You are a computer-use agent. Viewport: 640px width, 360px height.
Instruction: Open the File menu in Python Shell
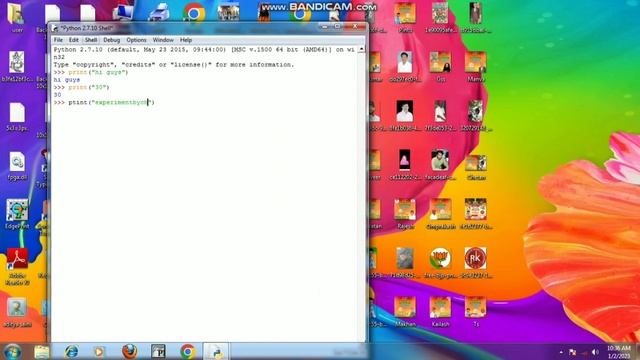58,40
